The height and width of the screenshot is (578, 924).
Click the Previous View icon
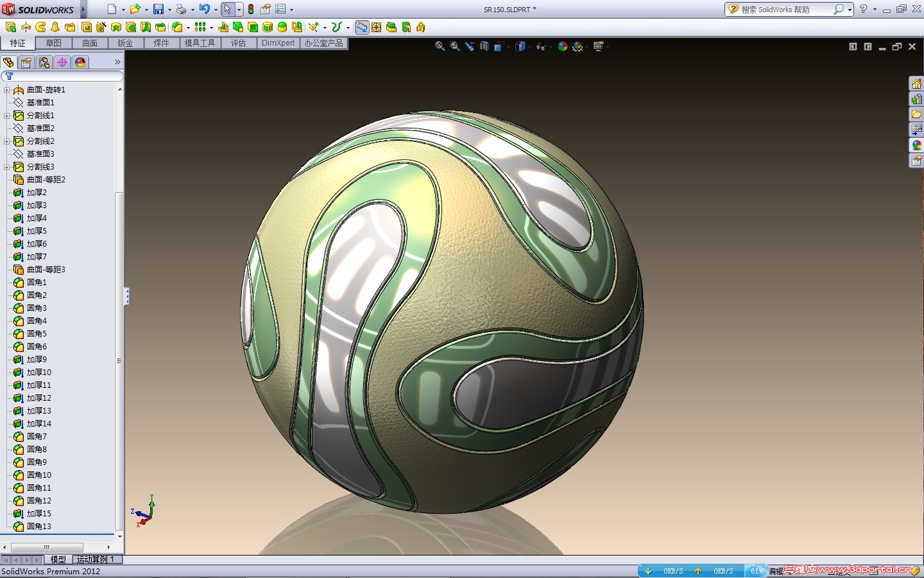[470, 46]
